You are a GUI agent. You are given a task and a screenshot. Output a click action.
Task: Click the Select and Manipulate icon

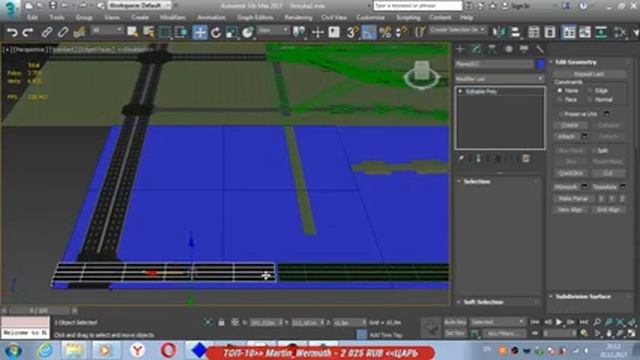(x=318, y=32)
